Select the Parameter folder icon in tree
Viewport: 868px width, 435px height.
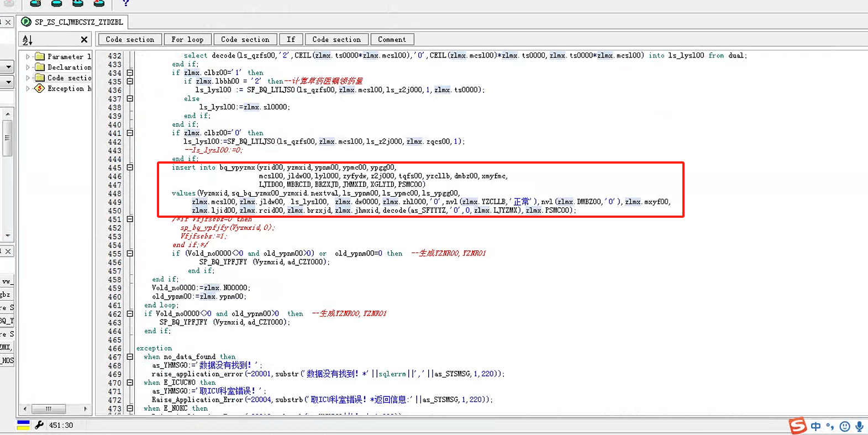click(x=39, y=56)
